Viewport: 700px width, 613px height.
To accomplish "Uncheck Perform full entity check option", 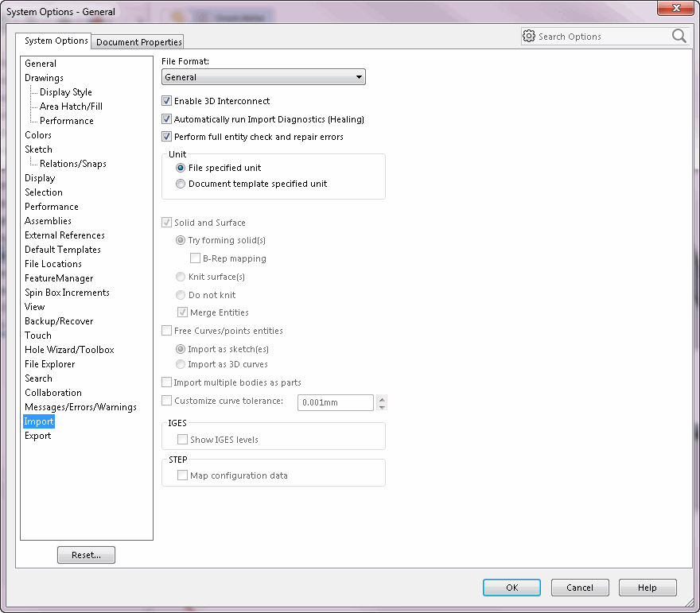I will 167,137.
